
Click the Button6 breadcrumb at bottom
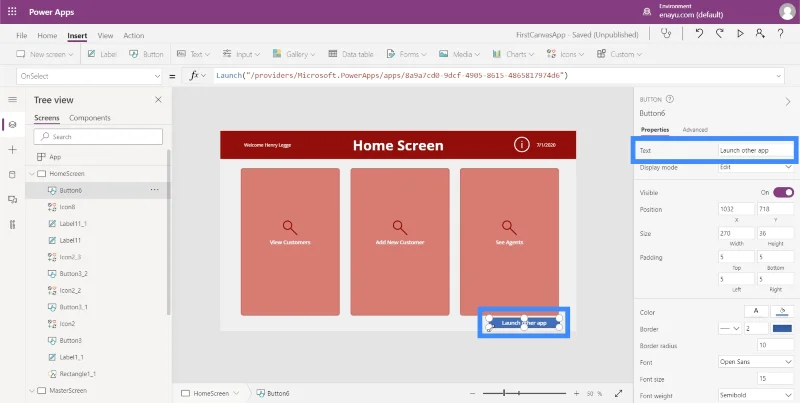[x=273, y=393]
